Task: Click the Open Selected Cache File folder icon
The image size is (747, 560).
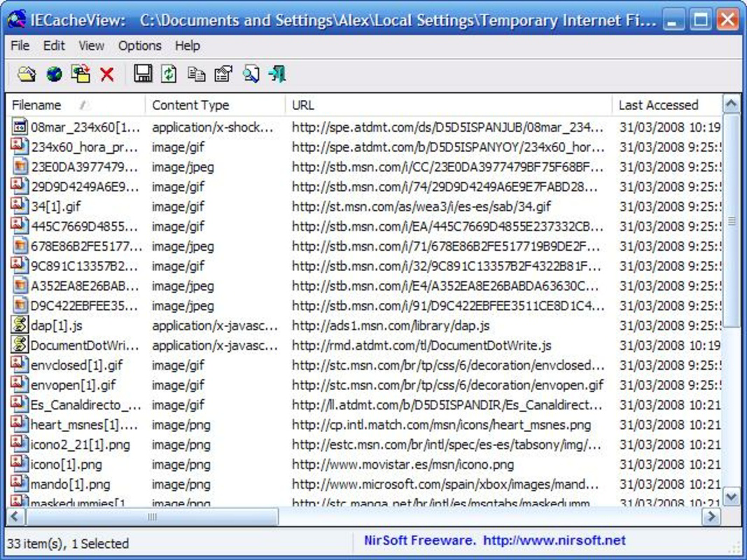Action: point(26,73)
